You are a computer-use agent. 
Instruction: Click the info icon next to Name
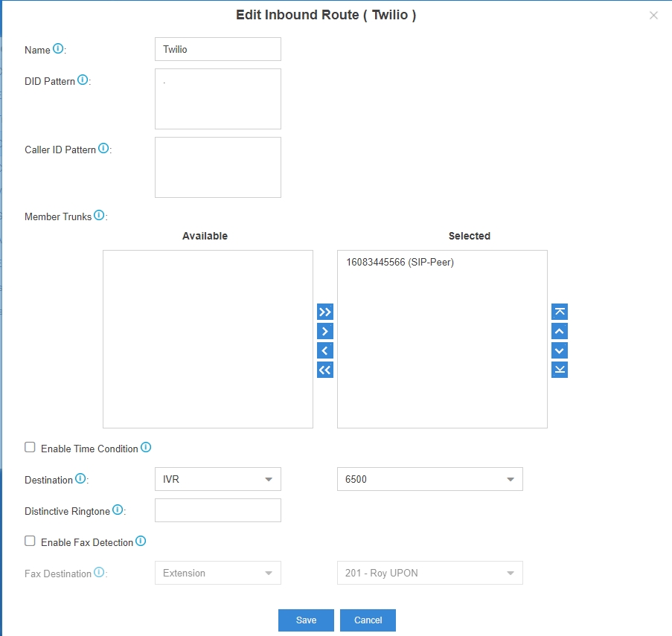click(58, 49)
